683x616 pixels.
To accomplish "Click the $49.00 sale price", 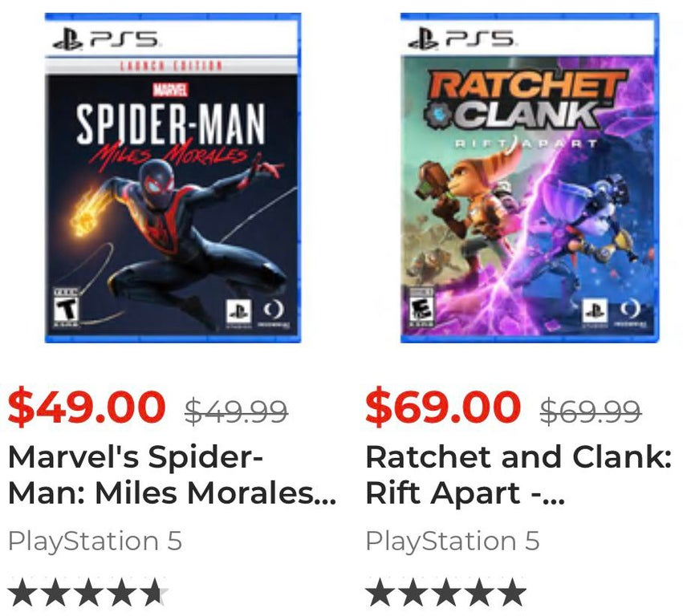I will click(87, 407).
